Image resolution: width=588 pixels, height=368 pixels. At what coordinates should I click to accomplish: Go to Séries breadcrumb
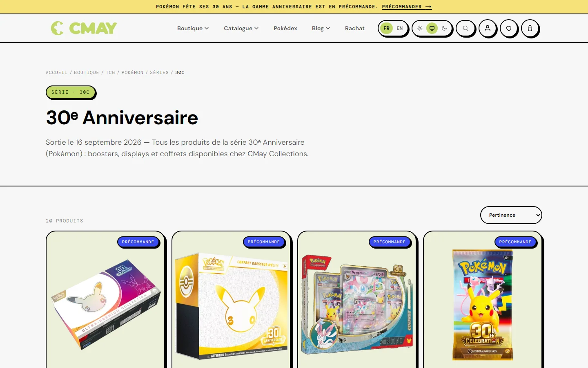point(159,72)
